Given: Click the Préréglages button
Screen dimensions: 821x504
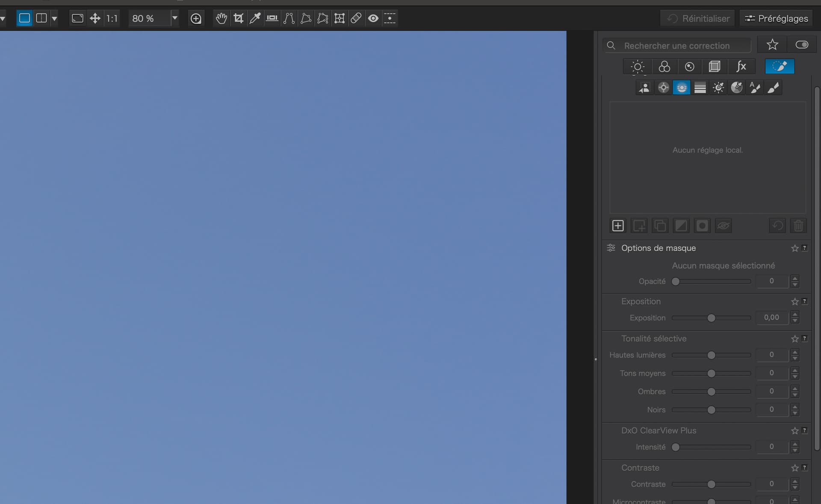Looking at the screenshot, I should click(776, 18).
